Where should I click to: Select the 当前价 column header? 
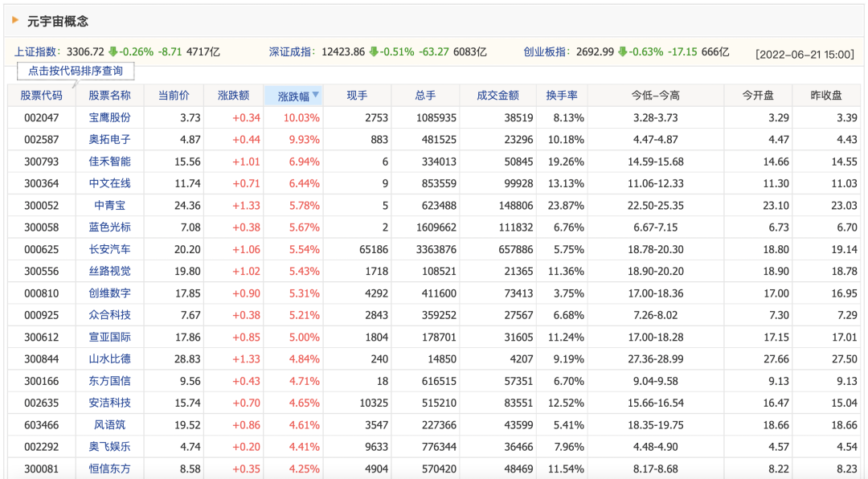point(174,96)
